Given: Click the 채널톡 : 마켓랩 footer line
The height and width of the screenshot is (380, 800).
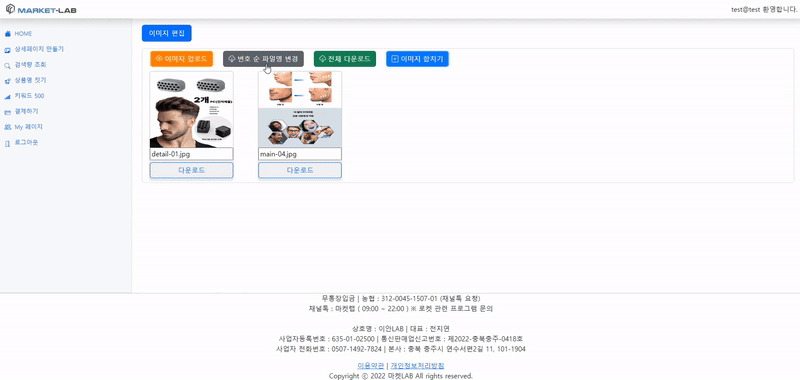Looking at the screenshot, I should point(401,309).
